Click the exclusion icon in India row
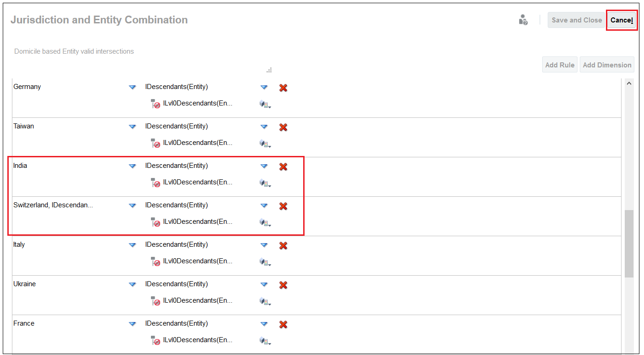Image resolution: width=644 pixels, height=355 pixels. coord(155,183)
